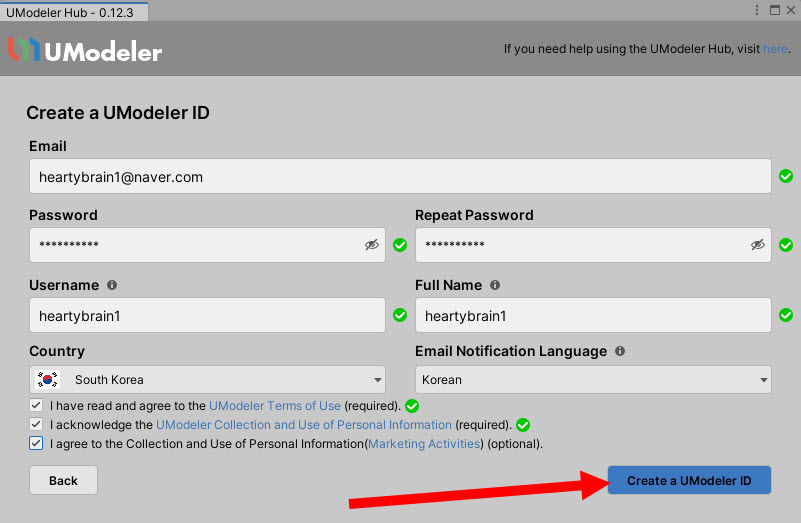
Task: Click the Full Name info icon
Action: 495,285
